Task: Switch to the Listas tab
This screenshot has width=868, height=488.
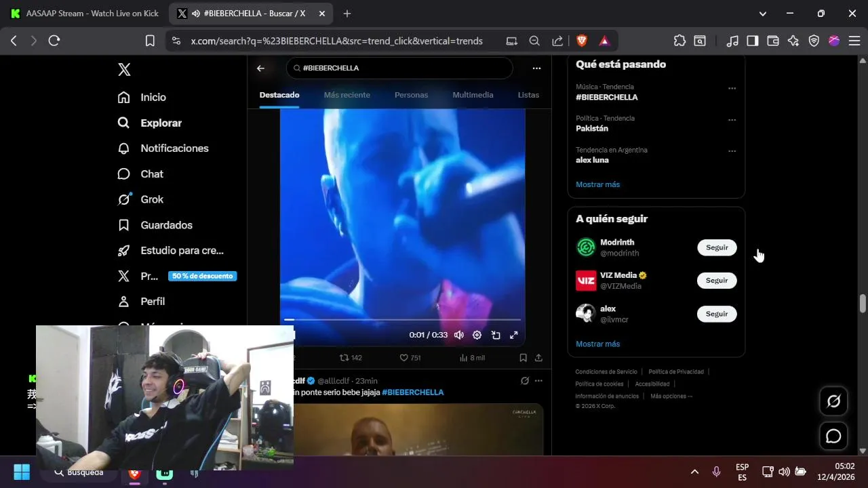Action: 528,95
